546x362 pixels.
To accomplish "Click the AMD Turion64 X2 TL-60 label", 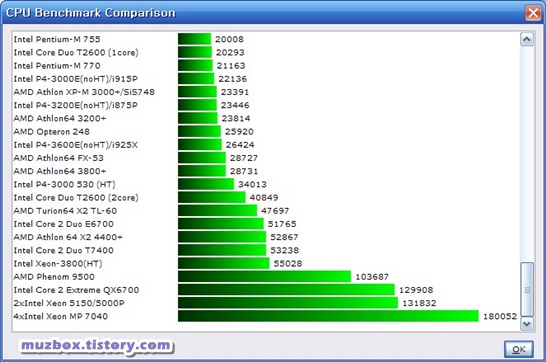I will tap(65, 211).
